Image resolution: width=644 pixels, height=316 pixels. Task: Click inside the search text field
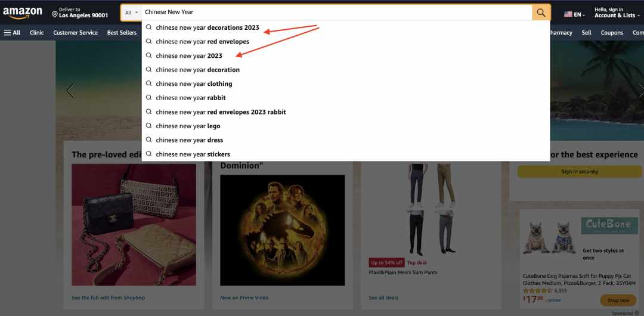[337, 13]
